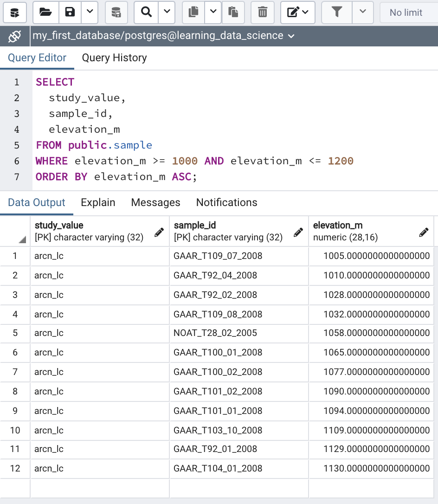438x504 pixels.
Task: Switch to the Query History tab
Action: click(114, 58)
